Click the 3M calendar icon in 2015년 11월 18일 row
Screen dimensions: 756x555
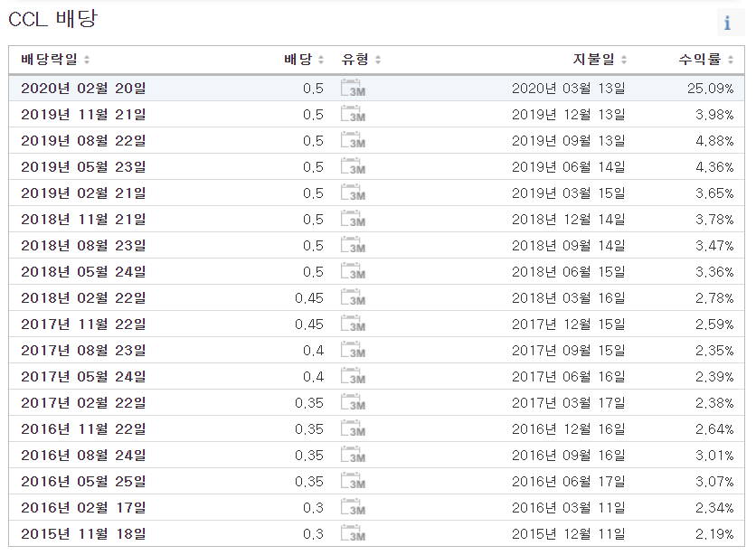click(x=353, y=533)
